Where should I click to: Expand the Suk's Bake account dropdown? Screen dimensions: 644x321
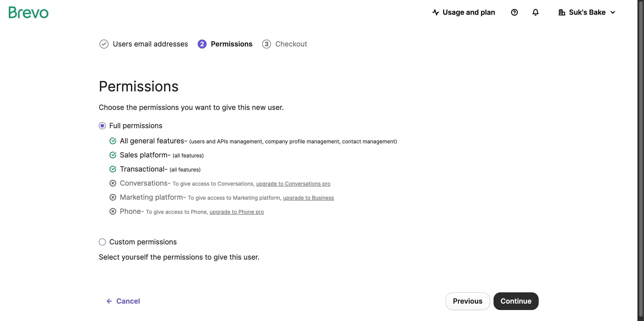coord(613,12)
